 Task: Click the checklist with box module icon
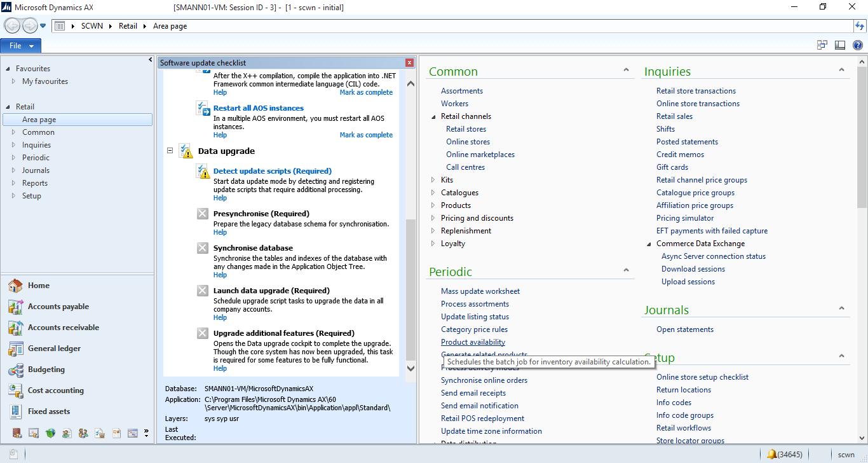point(100,433)
